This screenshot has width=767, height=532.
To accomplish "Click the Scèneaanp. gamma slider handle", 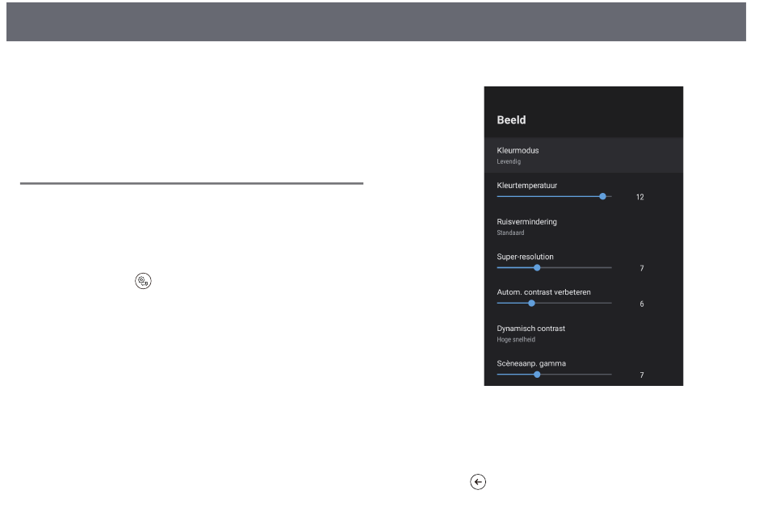I will [x=537, y=374].
